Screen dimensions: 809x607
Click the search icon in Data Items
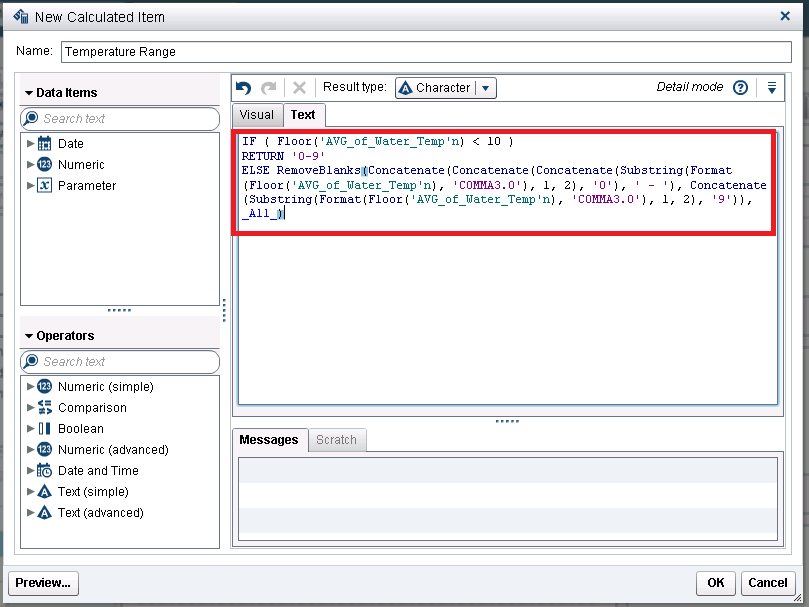[32, 119]
